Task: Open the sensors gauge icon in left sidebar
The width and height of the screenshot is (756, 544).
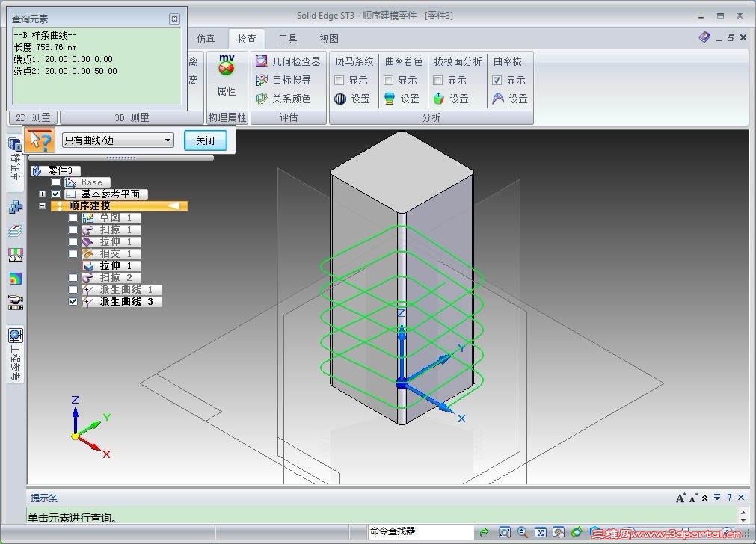Action: click(16, 255)
